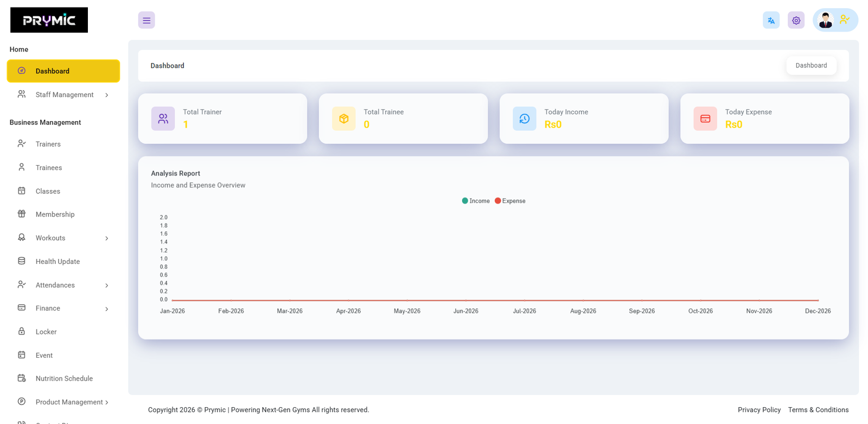Open the settings gear icon

pos(796,20)
